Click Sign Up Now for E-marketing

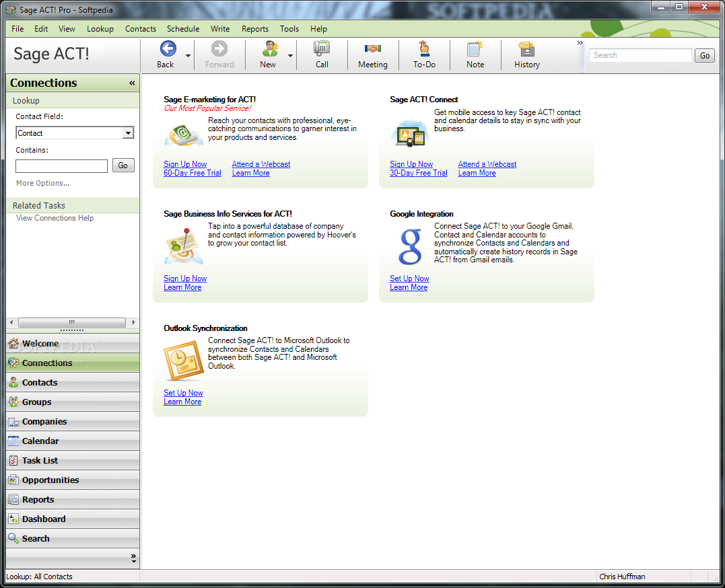(185, 164)
